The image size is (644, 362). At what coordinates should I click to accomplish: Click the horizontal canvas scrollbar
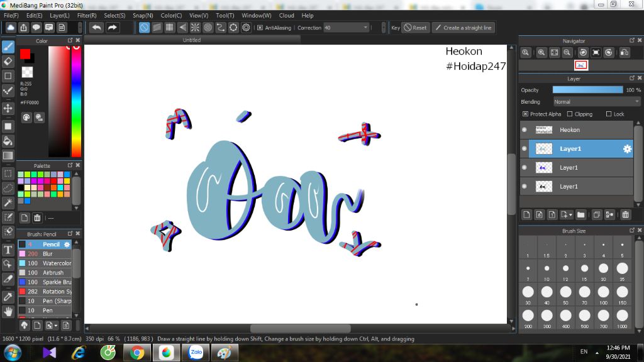point(300,329)
